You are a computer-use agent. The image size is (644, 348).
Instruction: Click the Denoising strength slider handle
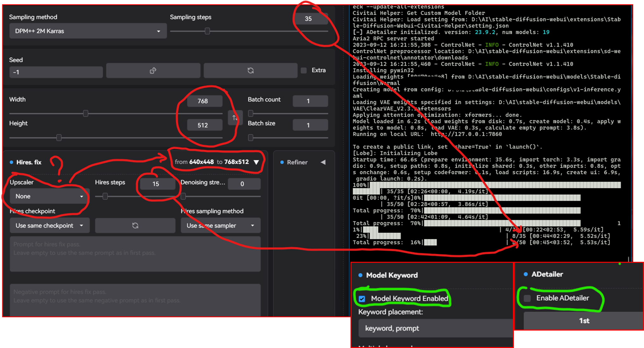pyautogui.click(x=183, y=197)
